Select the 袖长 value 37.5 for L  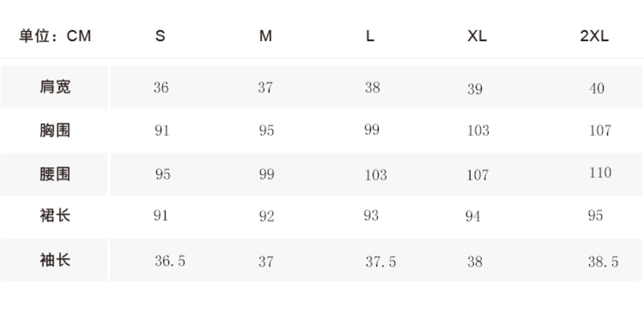[380, 262]
